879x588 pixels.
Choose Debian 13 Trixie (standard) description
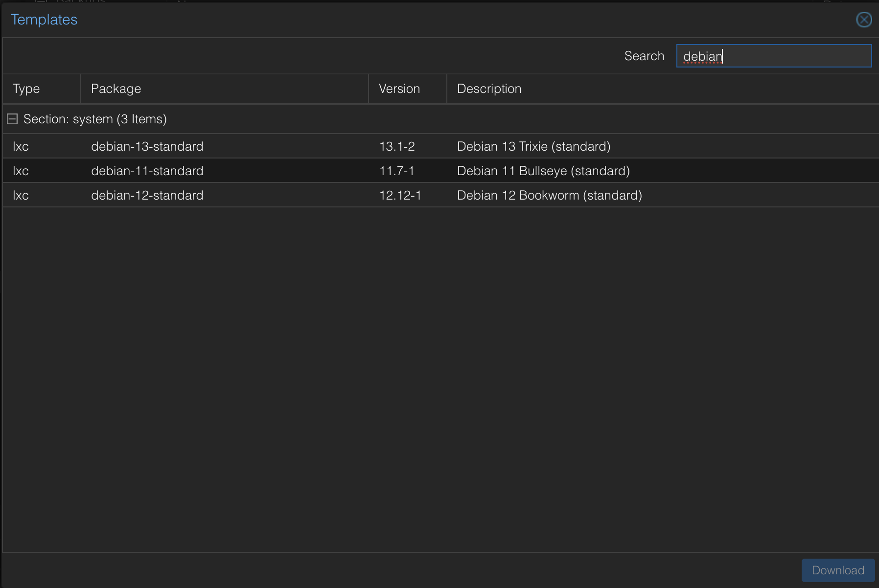tap(533, 146)
